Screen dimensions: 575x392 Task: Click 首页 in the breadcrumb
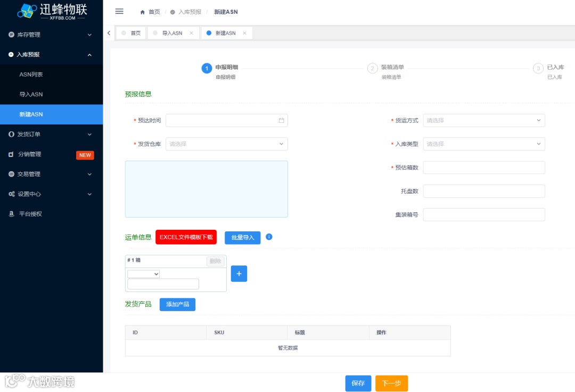[154, 12]
